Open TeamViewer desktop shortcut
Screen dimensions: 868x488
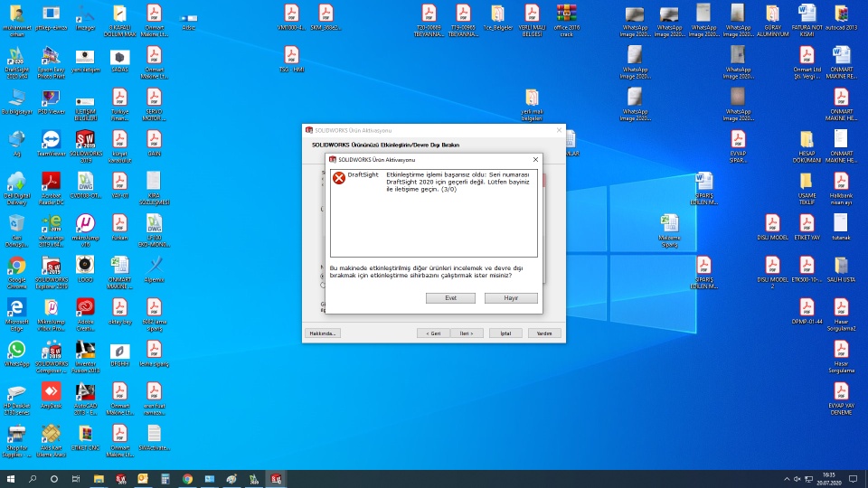[x=51, y=143]
